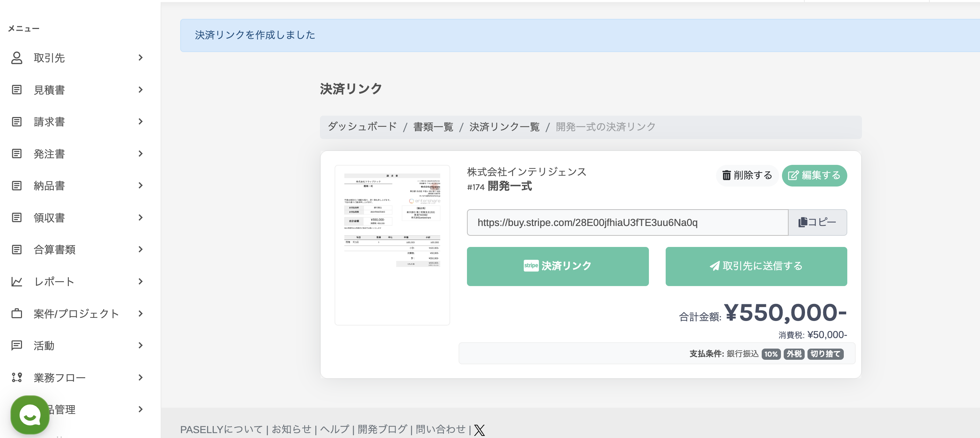980x438 pixels.
Task: Expand the レポート menu chevron
Action: click(141, 282)
